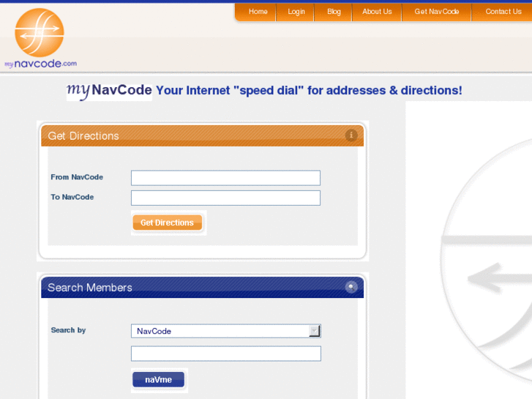Go to the Blog page
The width and height of the screenshot is (532, 399).
click(x=334, y=12)
